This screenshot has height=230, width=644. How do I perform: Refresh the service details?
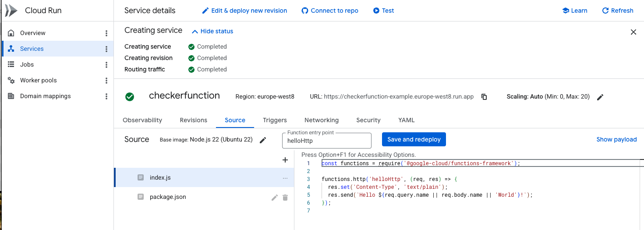point(618,11)
